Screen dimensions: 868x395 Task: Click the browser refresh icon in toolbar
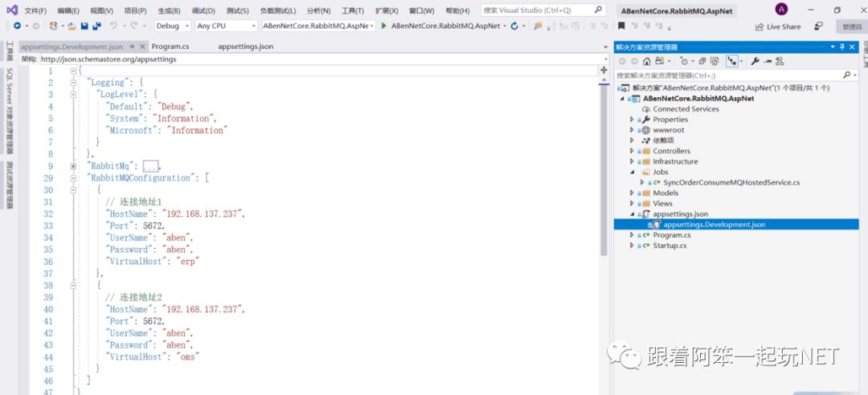[514, 26]
